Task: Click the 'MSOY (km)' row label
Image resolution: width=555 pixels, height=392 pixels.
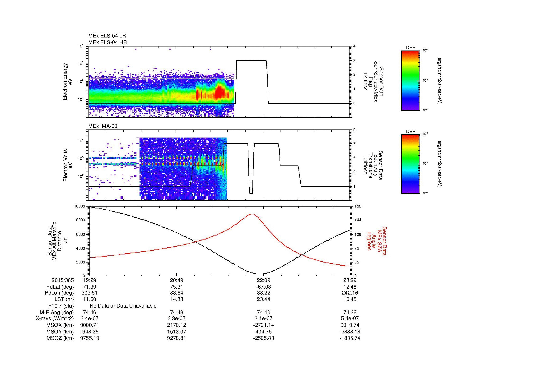Action: pyautogui.click(x=60, y=332)
